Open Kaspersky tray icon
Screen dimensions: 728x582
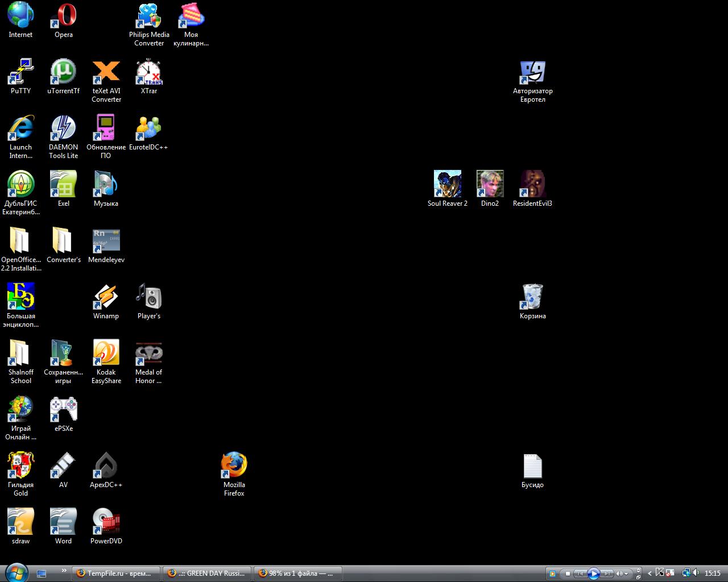point(659,572)
